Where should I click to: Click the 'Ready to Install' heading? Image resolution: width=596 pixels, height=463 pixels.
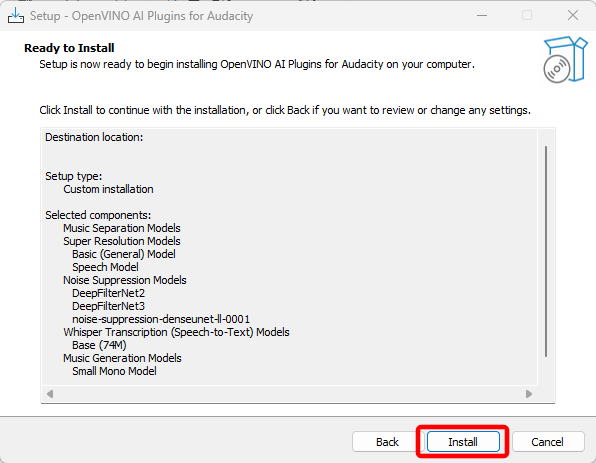(69, 48)
